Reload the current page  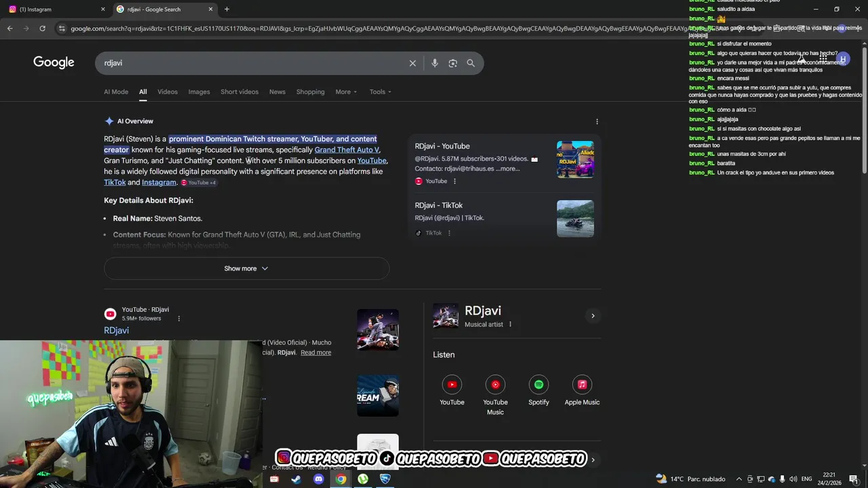[x=42, y=28]
